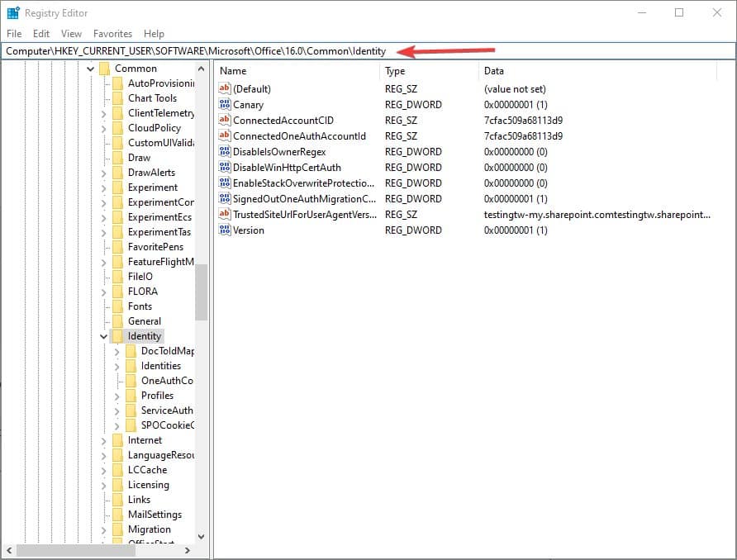Viewport: 737px width, 560px height.
Task: Expand the Experiment node
Action: tap(104, 188)
